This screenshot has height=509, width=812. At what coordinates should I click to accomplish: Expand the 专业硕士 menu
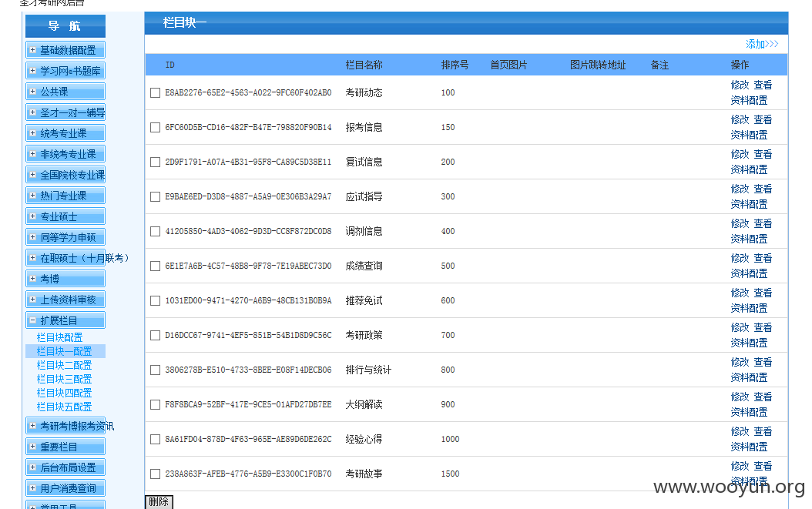[x=65, y=216]
